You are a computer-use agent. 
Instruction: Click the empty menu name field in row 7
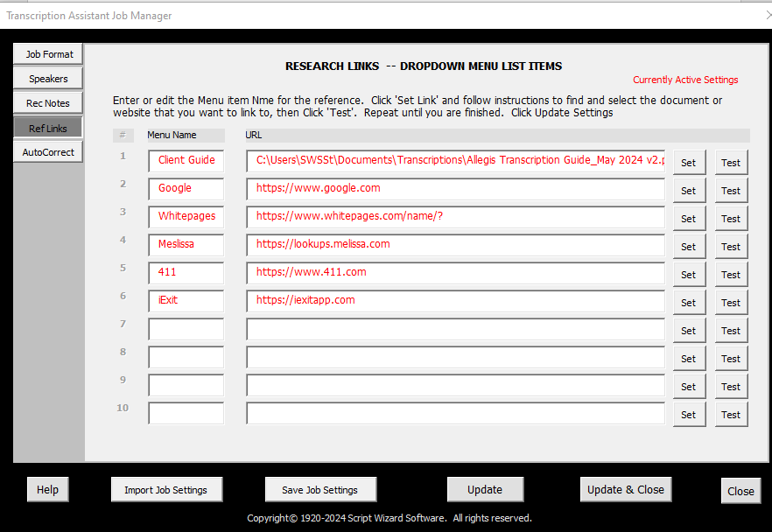186,329
